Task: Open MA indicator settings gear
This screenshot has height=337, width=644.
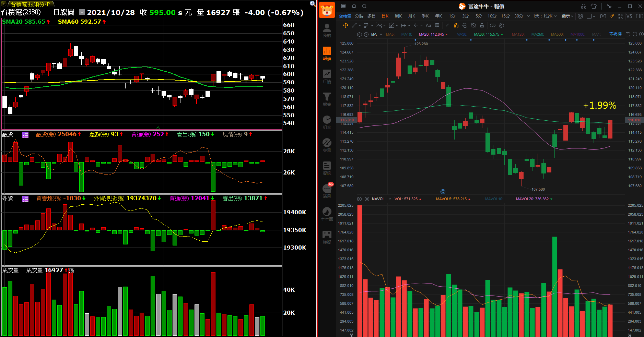Action: pos(359,34)
